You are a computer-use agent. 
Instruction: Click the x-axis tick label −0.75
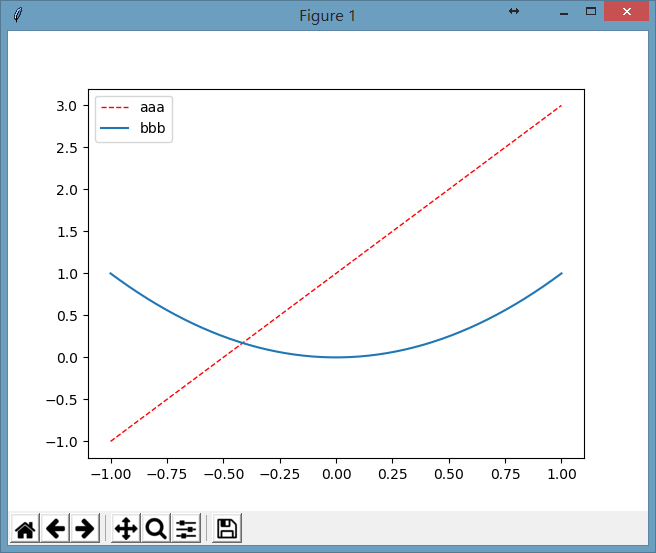coord(167,474)
